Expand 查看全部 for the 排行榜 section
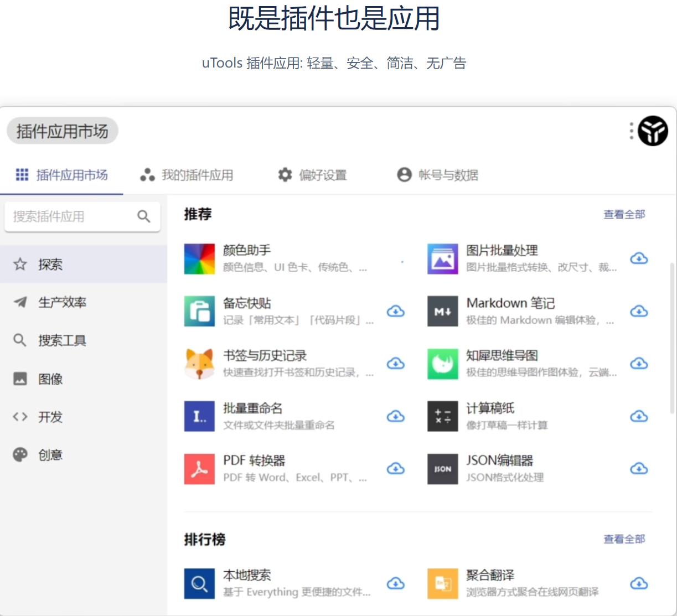The width and height of the screenshot is (677, 616). point(624,539)
